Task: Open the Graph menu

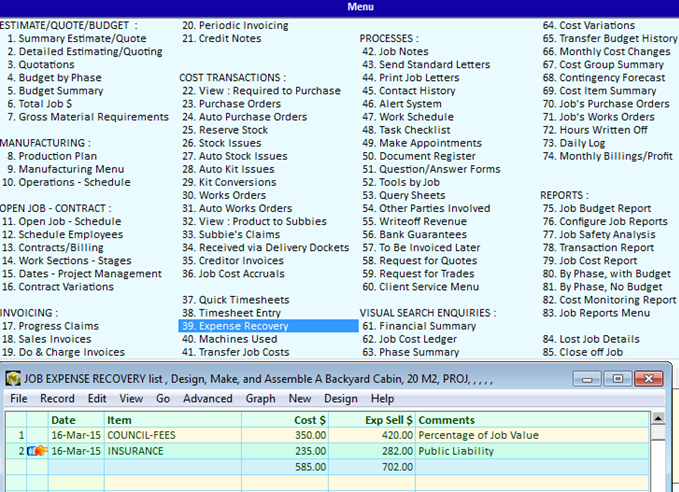Action: tap(260, 398)
